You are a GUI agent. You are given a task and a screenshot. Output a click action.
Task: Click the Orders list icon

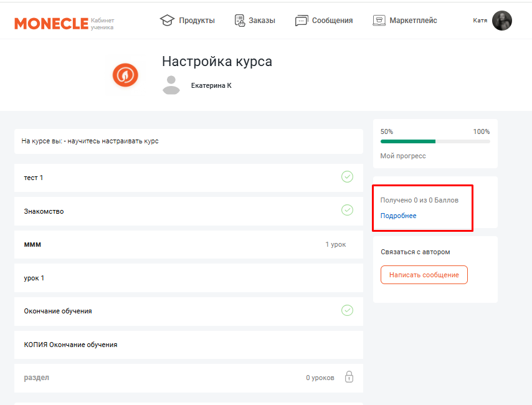pyautogui.click(x=240, y=21)
